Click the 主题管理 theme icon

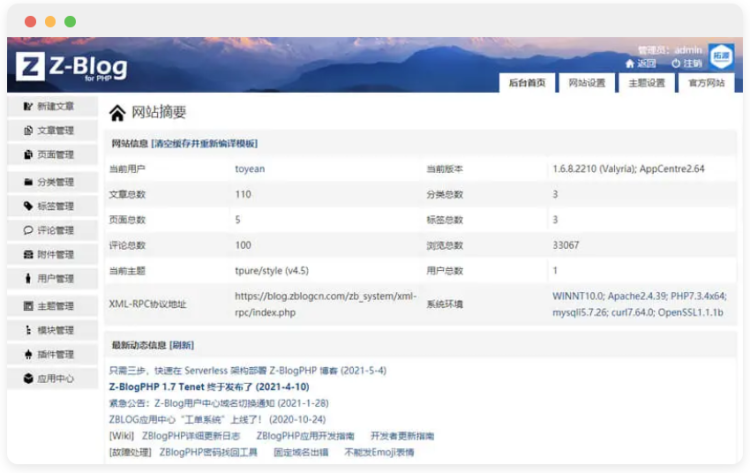point(28,306)
